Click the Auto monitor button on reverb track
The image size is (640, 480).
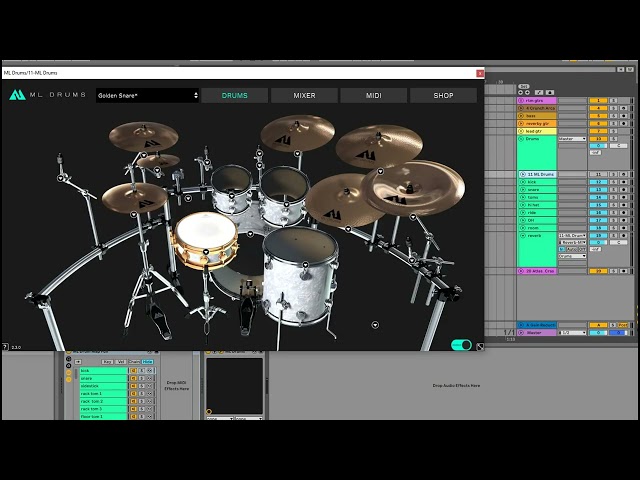pyautogui.click(x=571, y=249)
